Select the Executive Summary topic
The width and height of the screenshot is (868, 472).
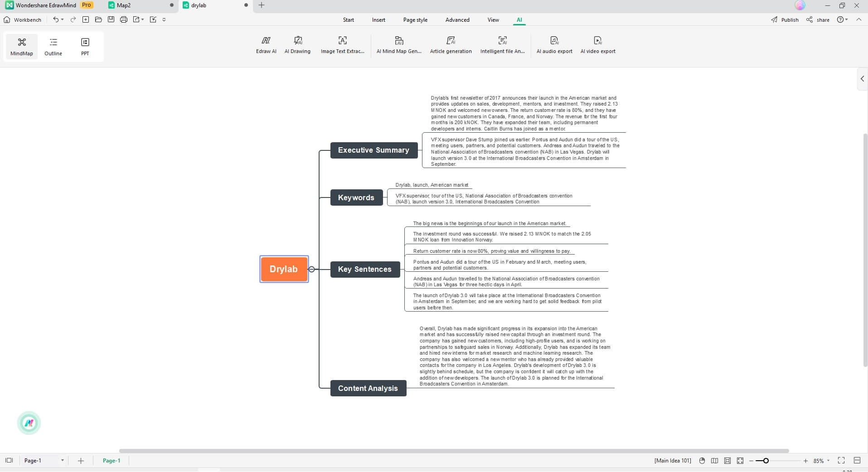[374, 150]
